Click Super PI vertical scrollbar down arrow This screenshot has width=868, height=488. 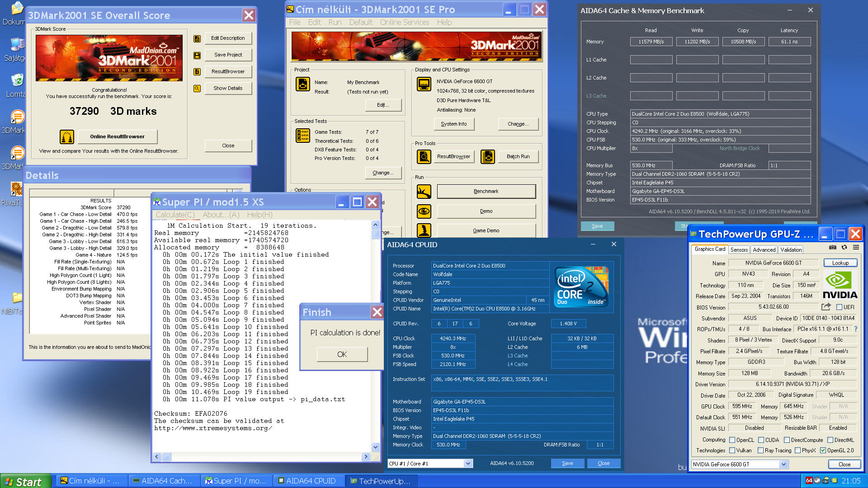375,447
